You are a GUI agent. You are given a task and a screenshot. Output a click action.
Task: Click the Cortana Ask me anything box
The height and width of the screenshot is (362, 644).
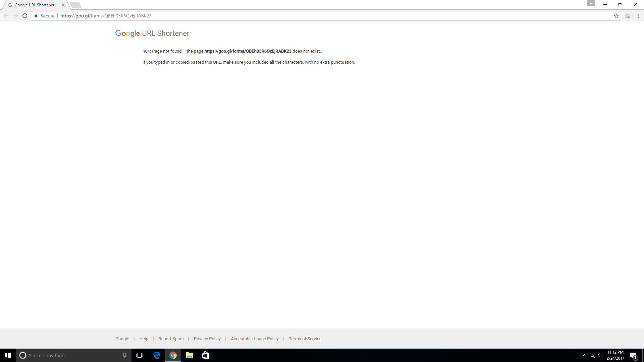(74, 355)
